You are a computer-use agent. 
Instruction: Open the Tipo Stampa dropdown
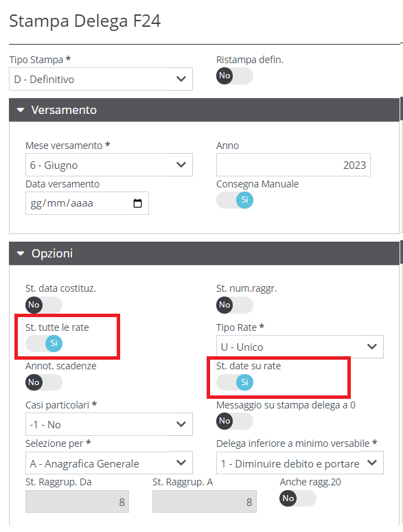(x=101, y=79)
